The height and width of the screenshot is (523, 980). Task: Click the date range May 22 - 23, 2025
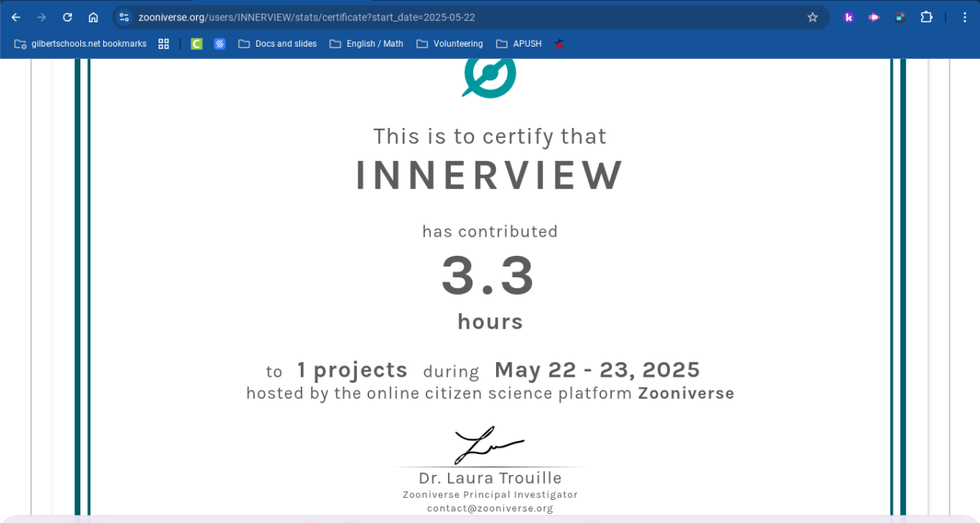(x=597, y=370)
